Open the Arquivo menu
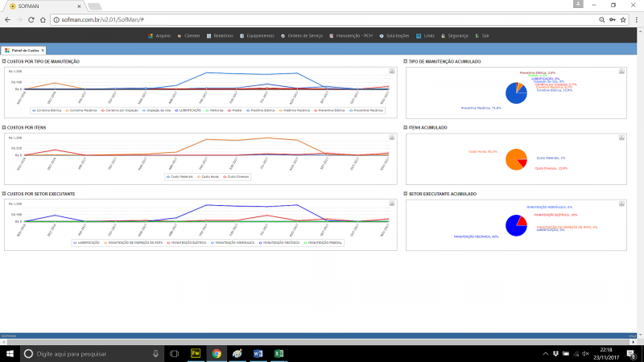Screen dimensions: 644x362 [163, 35]
